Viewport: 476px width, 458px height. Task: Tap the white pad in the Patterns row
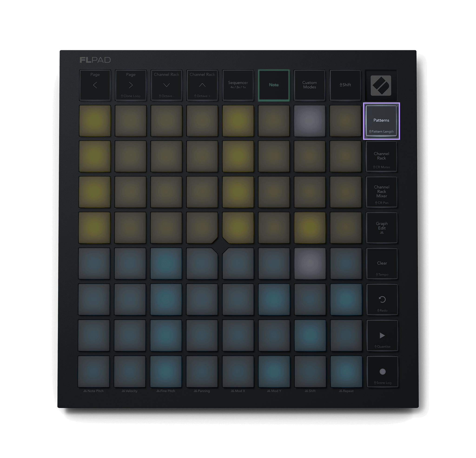[309, 121]
